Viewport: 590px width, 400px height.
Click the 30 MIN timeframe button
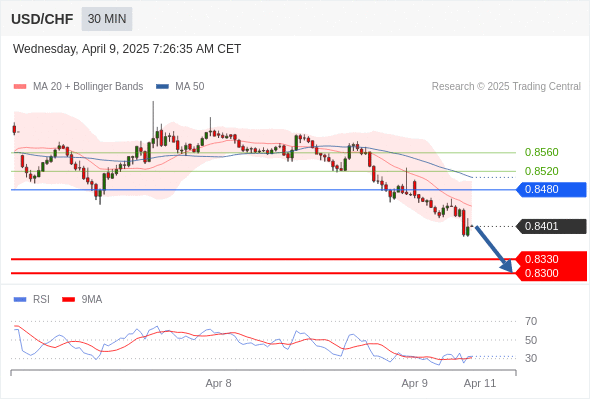107,18
